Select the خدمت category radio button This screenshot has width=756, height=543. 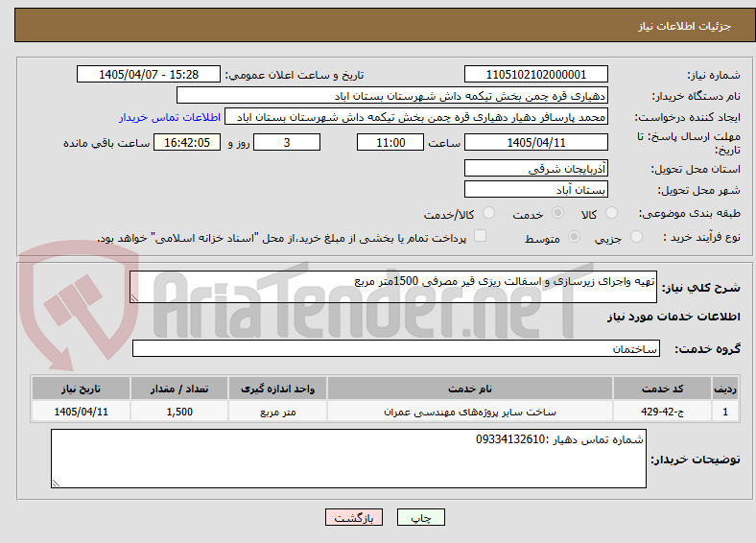pyautogui.click(x=557, y=213)
